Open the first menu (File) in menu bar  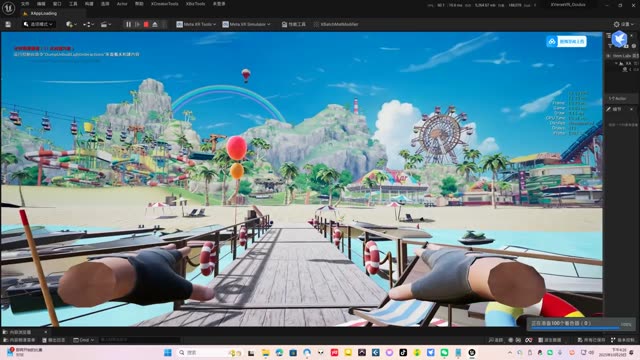[25, 4]
